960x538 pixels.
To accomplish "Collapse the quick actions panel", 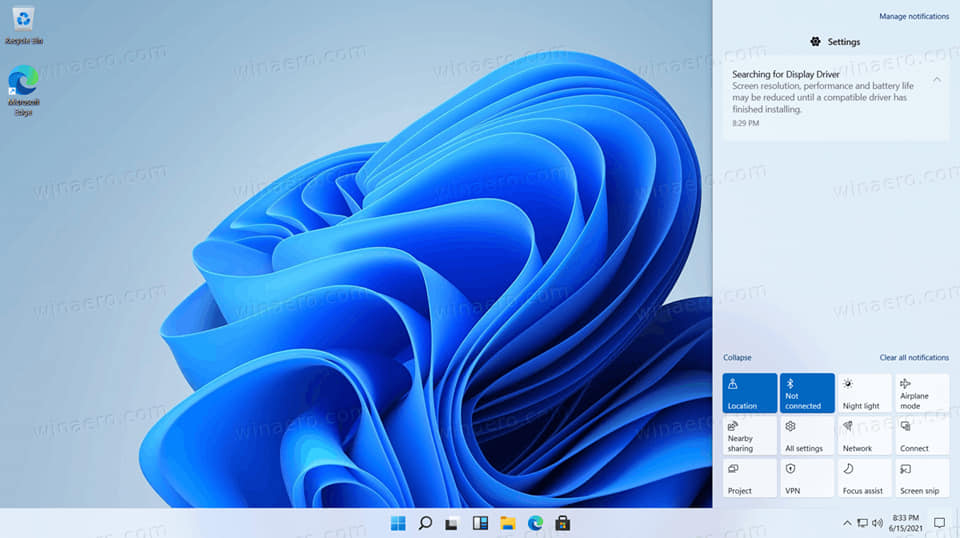I will [x=737, y=357].
